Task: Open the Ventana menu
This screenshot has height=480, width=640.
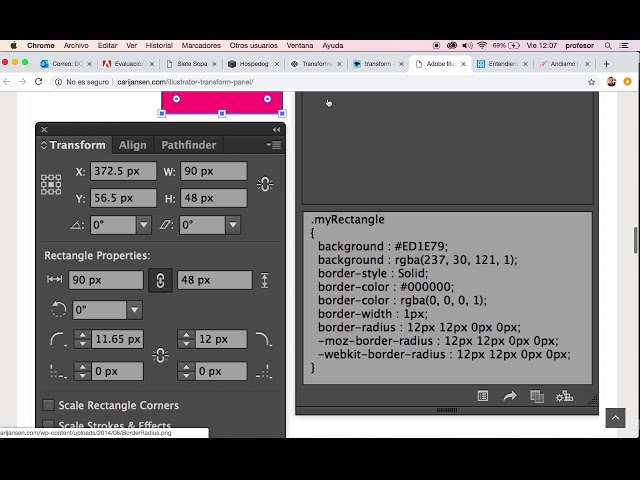Action: pyautogui.click(x=300, y=45)
